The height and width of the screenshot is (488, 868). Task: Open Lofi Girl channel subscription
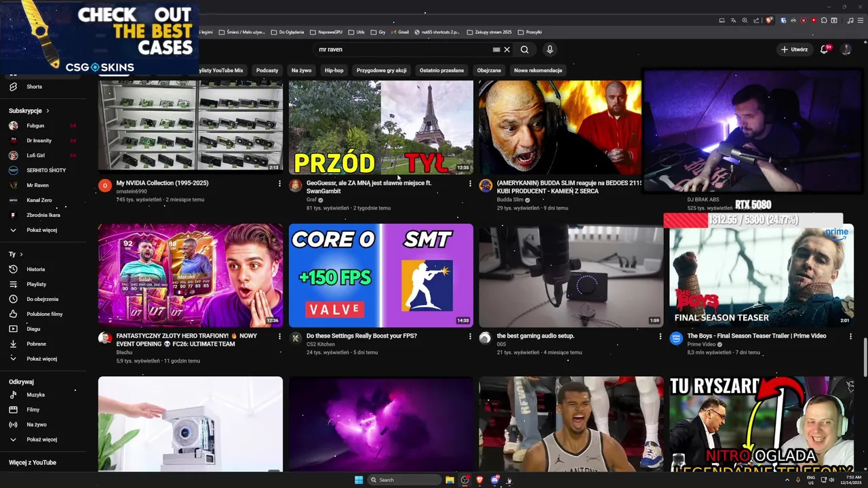pos(35,155)
